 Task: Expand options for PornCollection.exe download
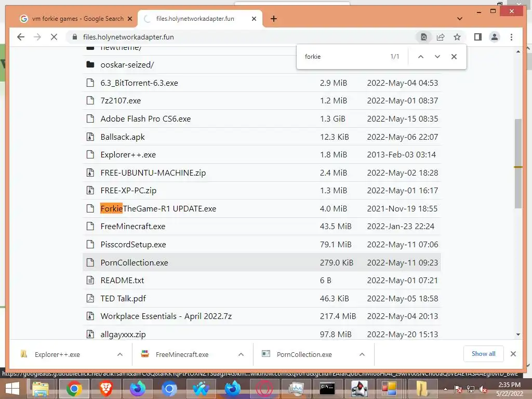tap(362, 354)
